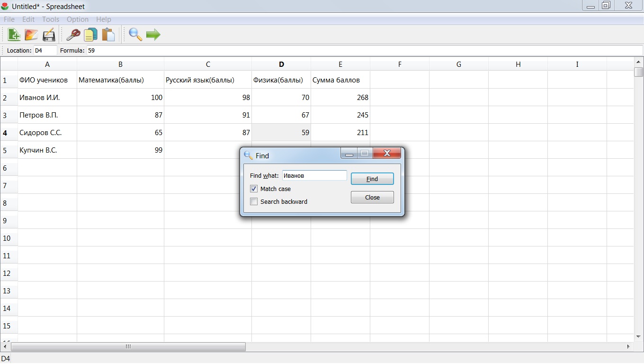
Task: Open Find with the magnifier toolbar icon
Action: click(135, 35)
